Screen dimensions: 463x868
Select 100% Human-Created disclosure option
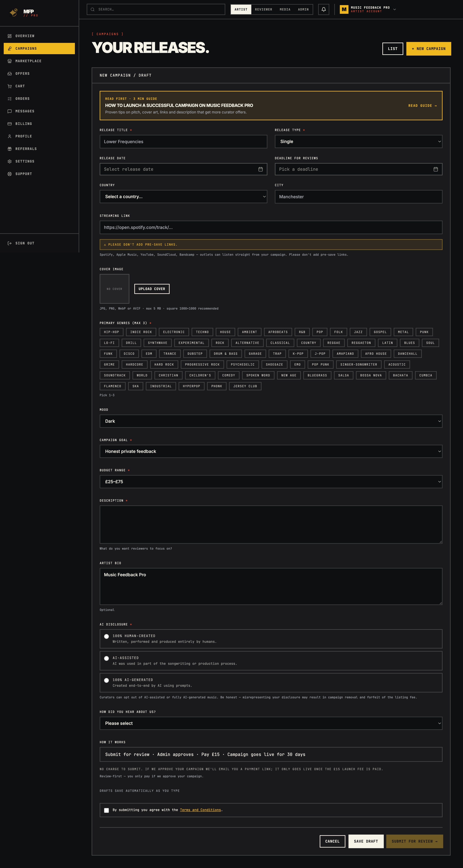click(106, 636)
